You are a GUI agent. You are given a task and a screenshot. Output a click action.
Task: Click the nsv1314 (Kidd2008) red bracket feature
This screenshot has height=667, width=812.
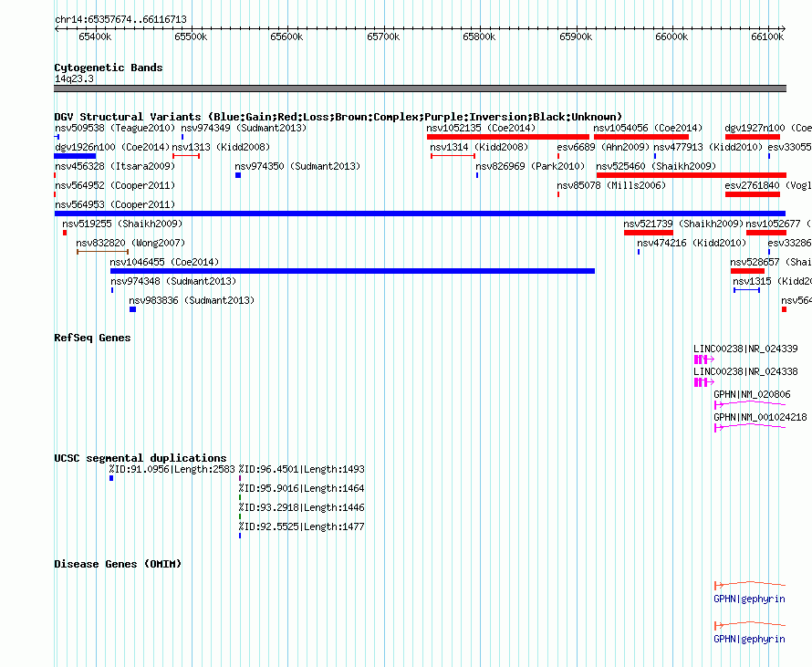coord(453,156)
